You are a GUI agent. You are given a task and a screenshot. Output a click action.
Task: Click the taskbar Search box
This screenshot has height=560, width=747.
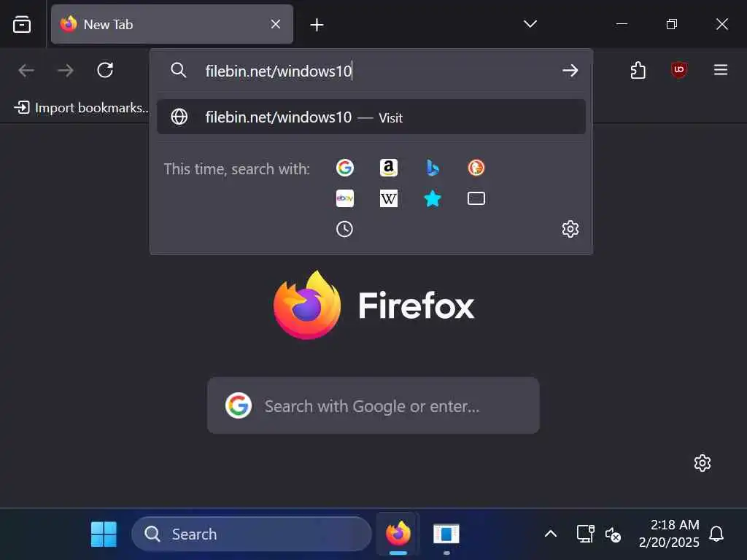[x=252, y=534]
